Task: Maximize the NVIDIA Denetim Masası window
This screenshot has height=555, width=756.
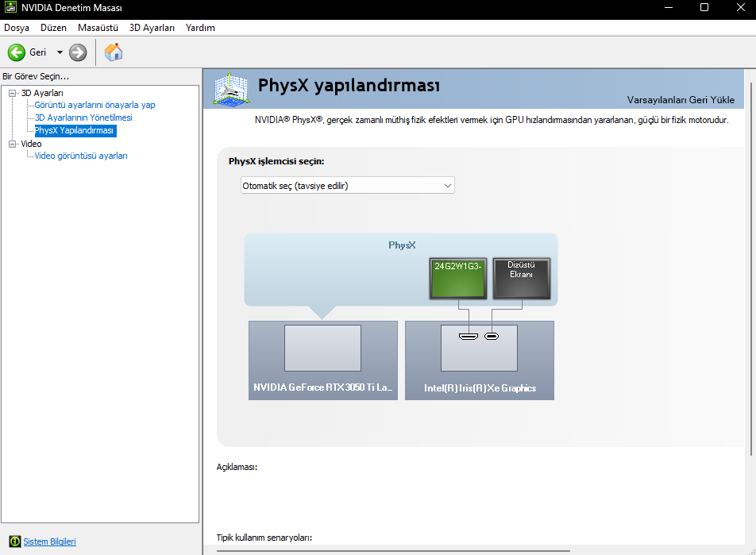Action: coord(704,7)
